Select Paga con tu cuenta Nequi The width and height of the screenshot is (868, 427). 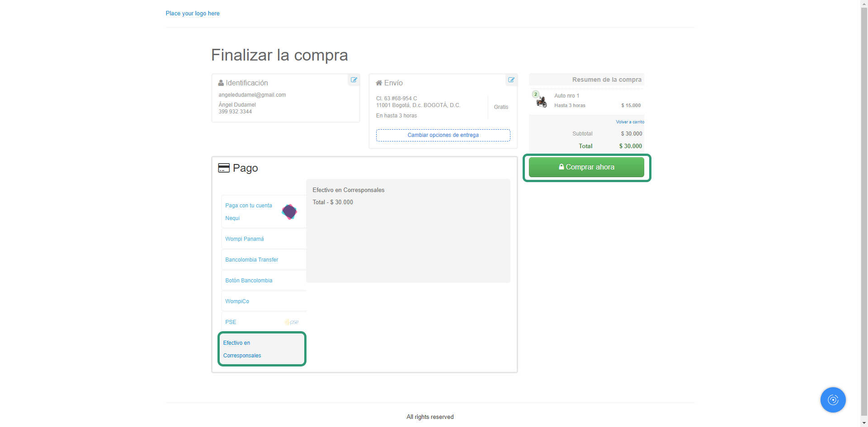[249, 211]
